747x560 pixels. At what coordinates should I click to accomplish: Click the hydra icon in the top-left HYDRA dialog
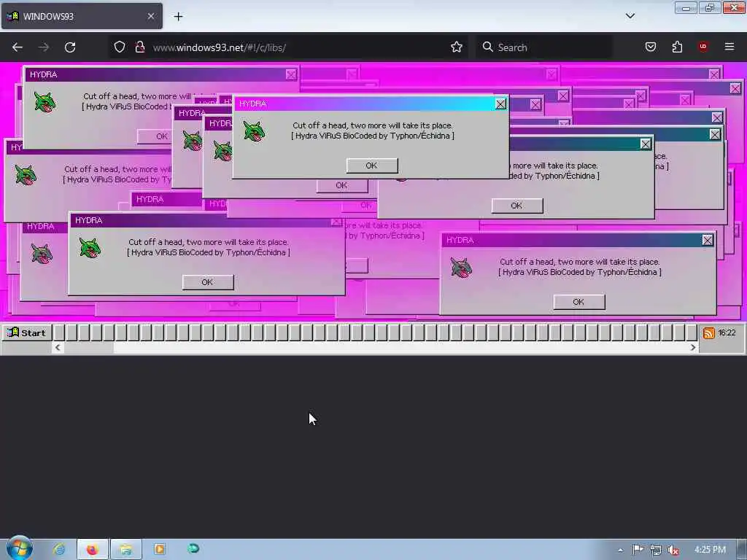[44, 102]
